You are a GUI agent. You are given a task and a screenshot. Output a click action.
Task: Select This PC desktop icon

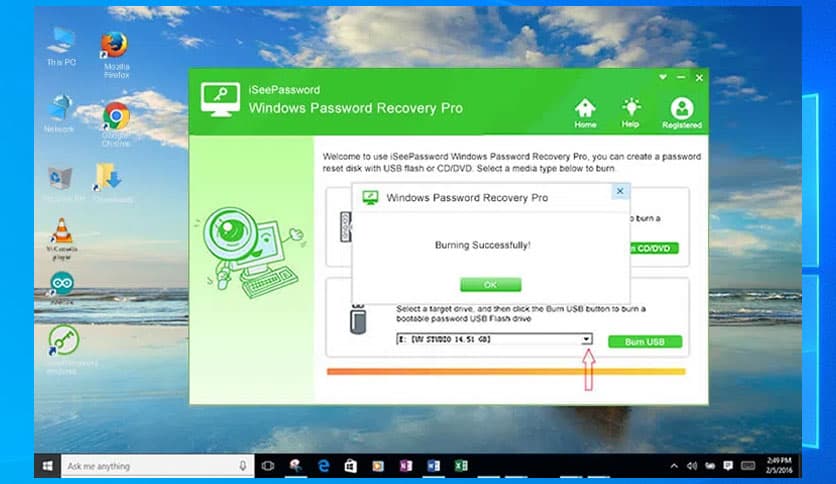pyautogui.click(x=61, y=48)
